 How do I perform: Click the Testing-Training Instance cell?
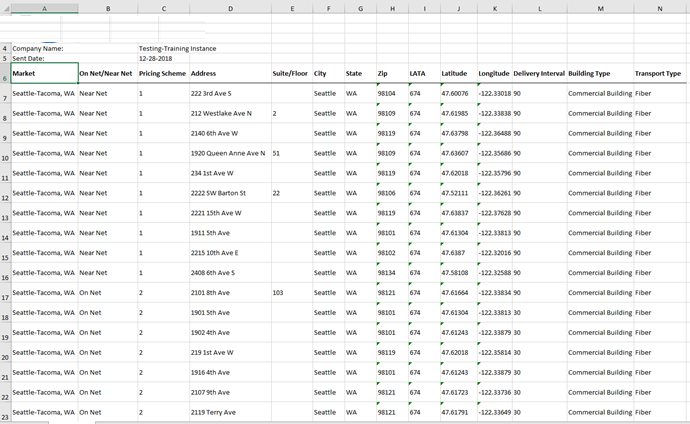(178, 48)
